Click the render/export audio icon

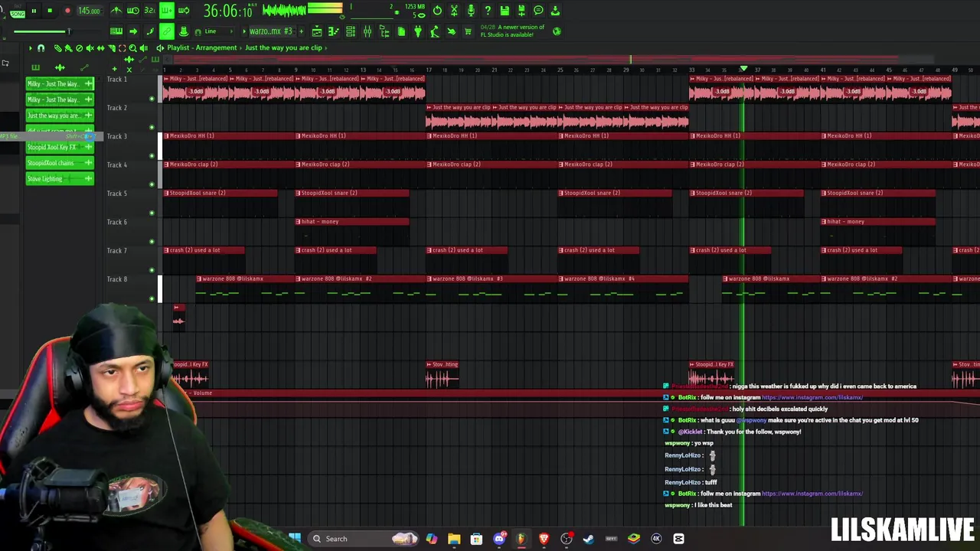[x=521, y=11]
